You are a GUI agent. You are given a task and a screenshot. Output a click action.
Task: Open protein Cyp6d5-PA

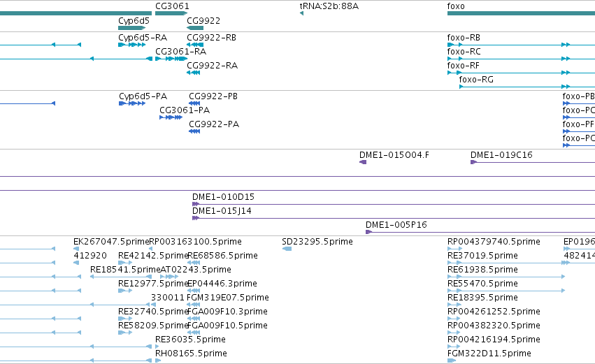tap(143, 96)
